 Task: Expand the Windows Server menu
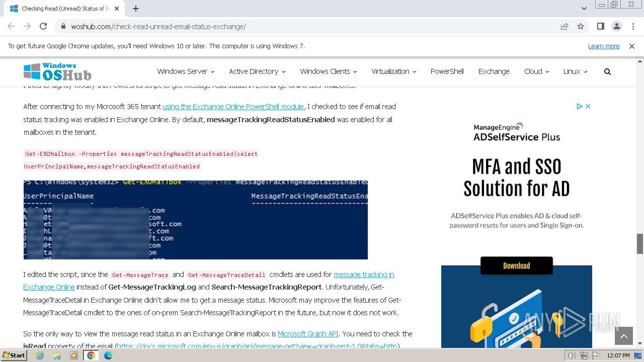[186, 71]
